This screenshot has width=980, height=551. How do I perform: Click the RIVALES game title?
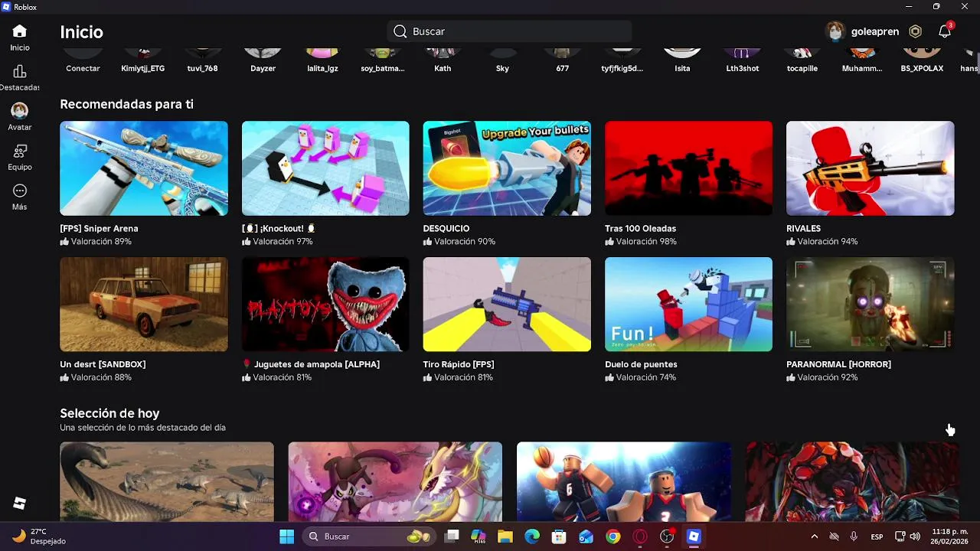coord(803,228)
